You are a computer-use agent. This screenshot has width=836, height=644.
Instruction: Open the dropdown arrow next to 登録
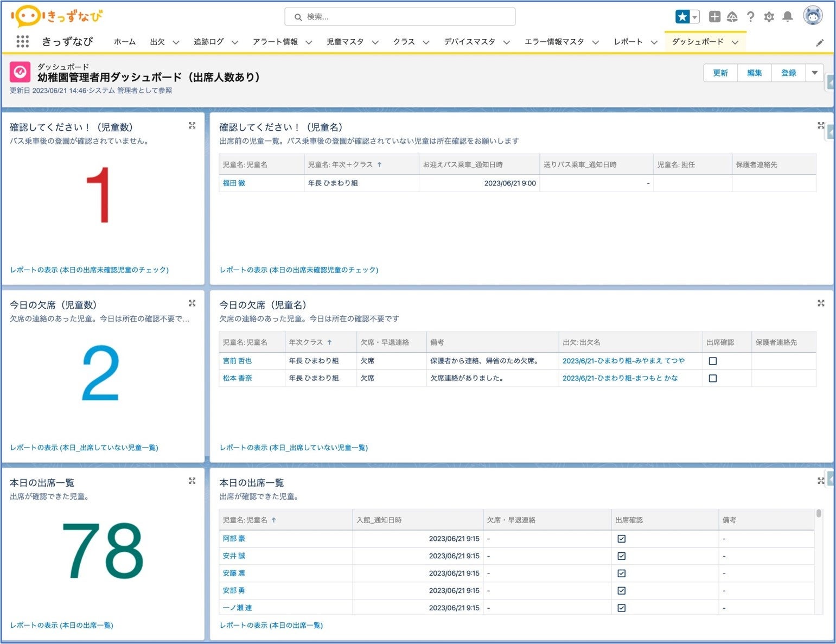pyautogui.click(x=814, y=73)
